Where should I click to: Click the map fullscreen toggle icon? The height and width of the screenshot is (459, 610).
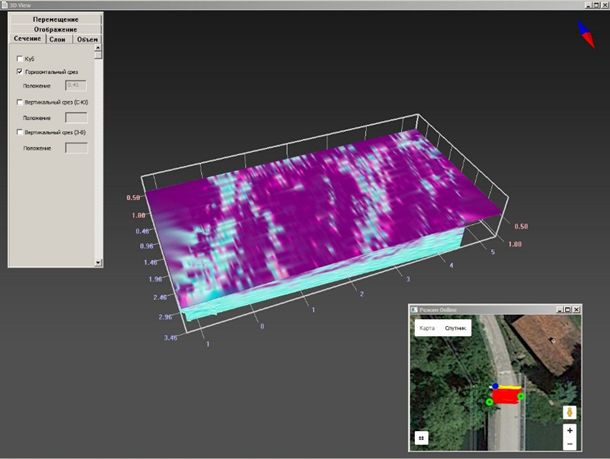(422, 438)
